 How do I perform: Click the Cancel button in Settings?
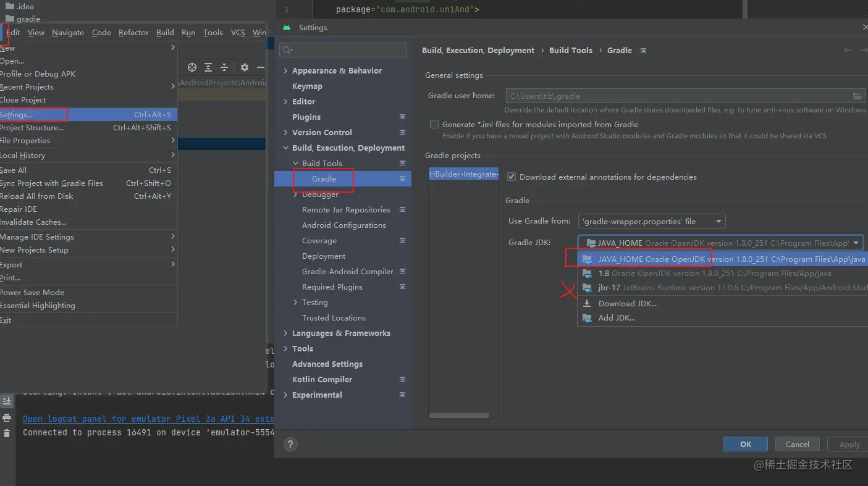point(797,444)
